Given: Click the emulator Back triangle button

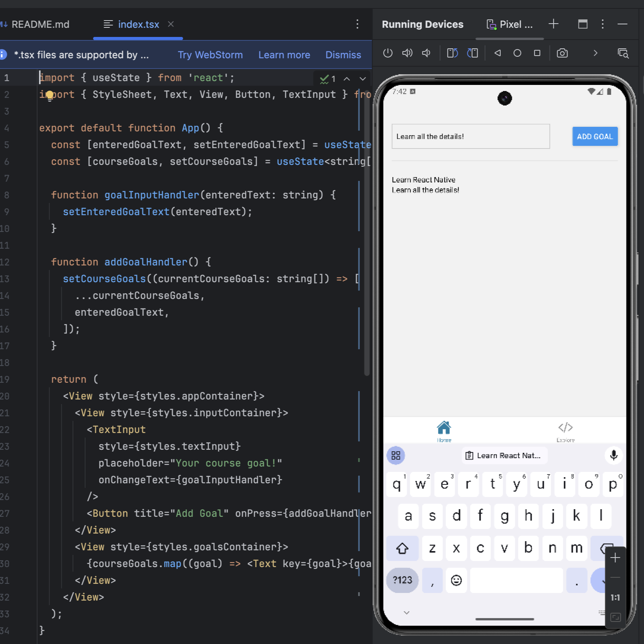Looking at the screenshot, I should 497,53.
